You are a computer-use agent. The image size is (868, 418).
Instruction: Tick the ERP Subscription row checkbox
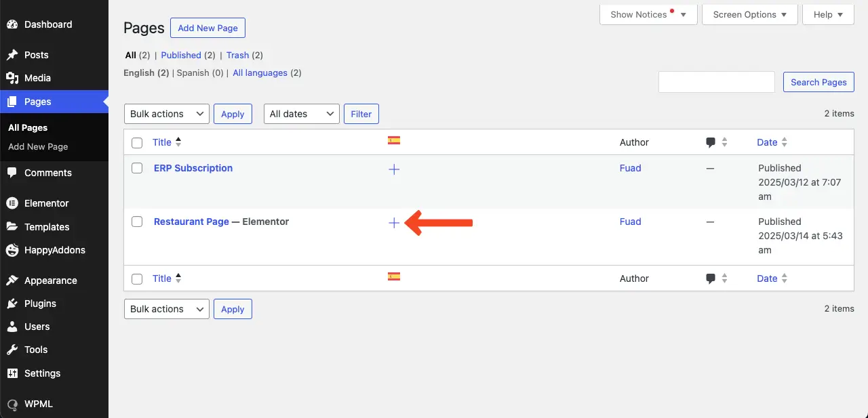[137, 168]
